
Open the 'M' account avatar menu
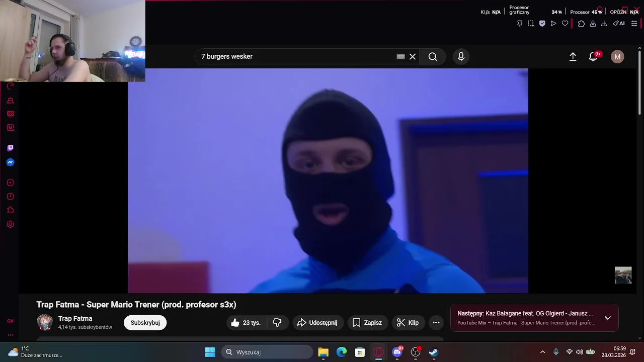[x=617, y=57]
